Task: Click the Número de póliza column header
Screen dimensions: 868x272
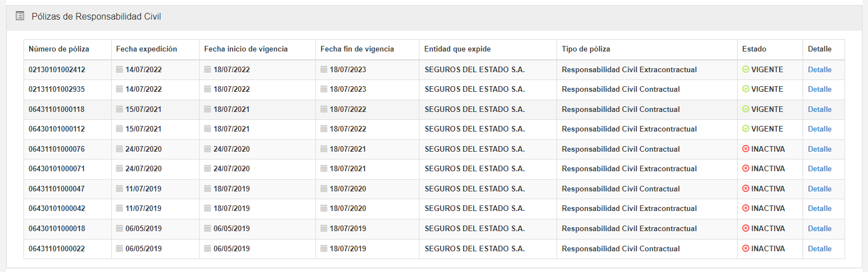Action: pos(59,49)
